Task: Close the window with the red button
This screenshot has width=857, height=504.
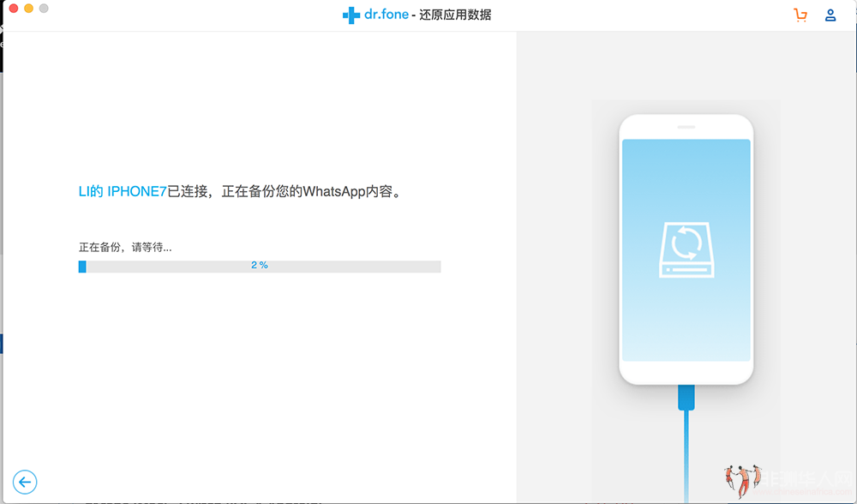Action: click(14, 9)
